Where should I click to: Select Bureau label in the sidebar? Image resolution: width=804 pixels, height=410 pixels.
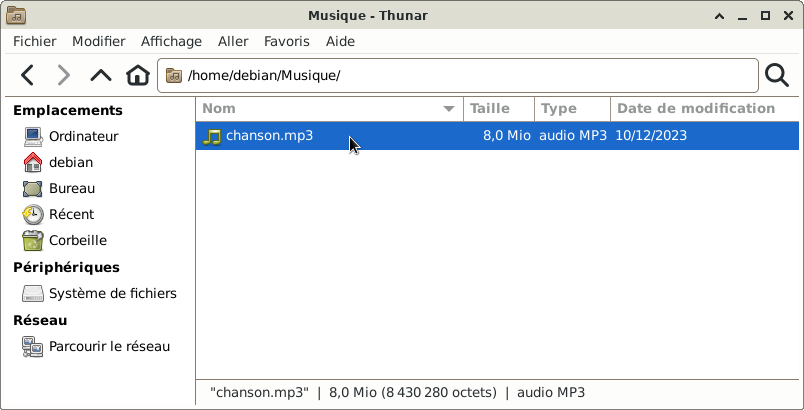tap(72, 189)
